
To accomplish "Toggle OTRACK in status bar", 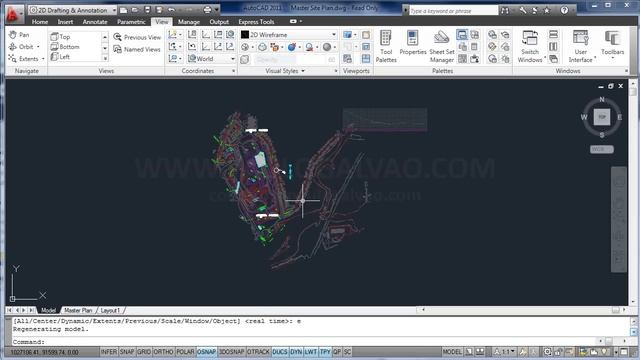I will click(258, 352).
